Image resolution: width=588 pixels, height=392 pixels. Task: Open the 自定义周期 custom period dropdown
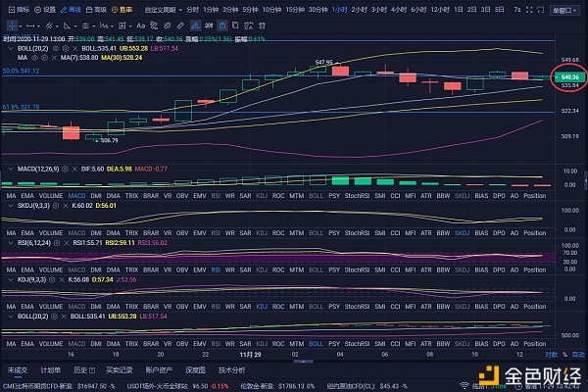pyautogui.click(x=162, y=9)
